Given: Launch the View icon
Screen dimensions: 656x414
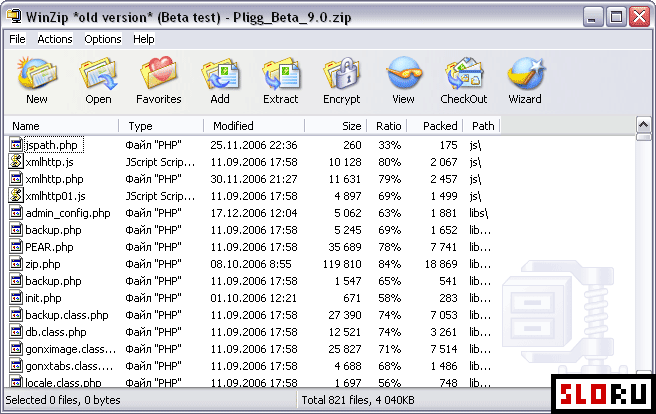Looking at the screenshot, I should [x=403, y=74].
